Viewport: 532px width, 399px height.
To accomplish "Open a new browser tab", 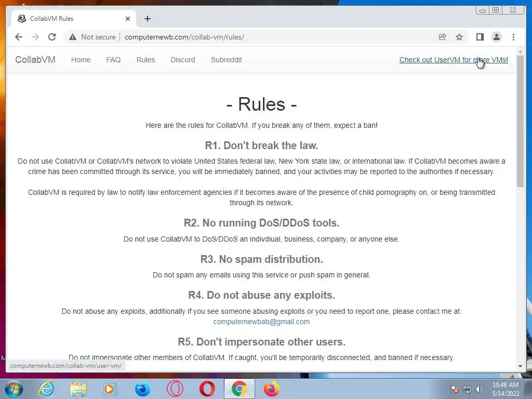I will 147,19.
